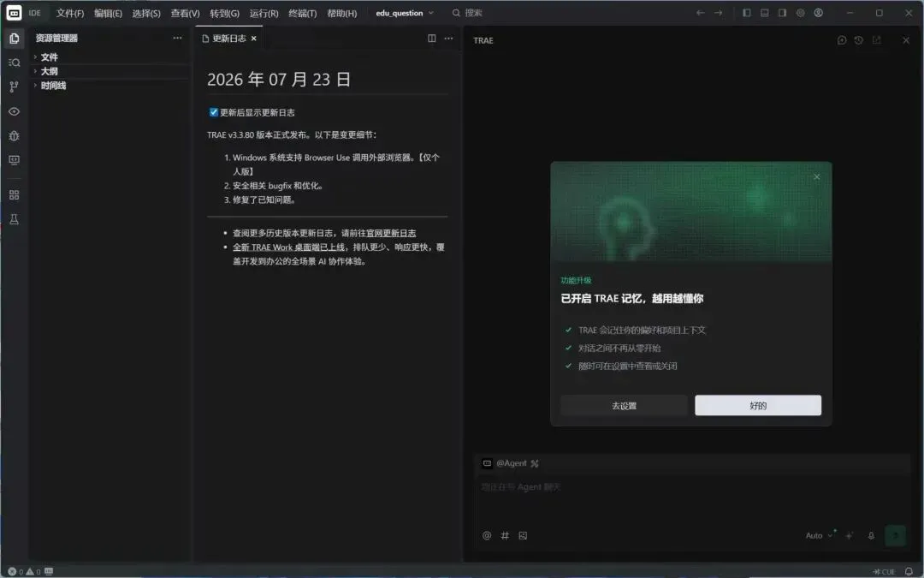Expand the 大纲 section
This screenshot has width=924, height=578.
point(109,71)
